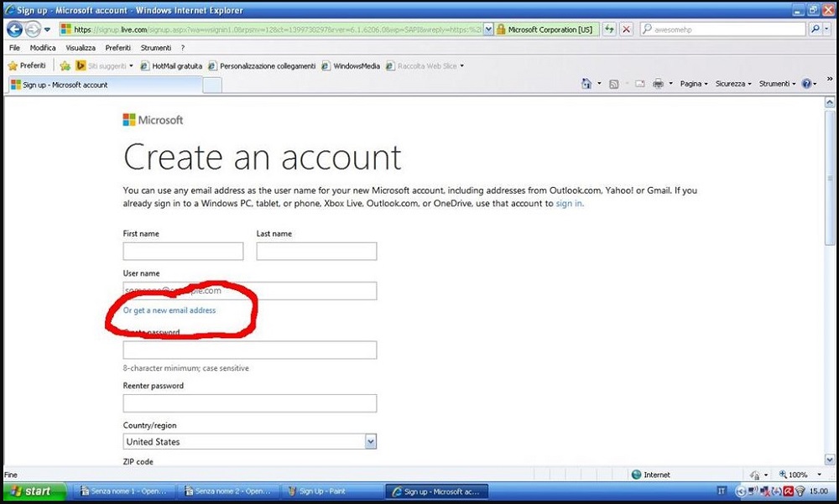Open Siti suggeriti favorites item
The height and width of the screenshot is (504, 839).
(105, 65)
